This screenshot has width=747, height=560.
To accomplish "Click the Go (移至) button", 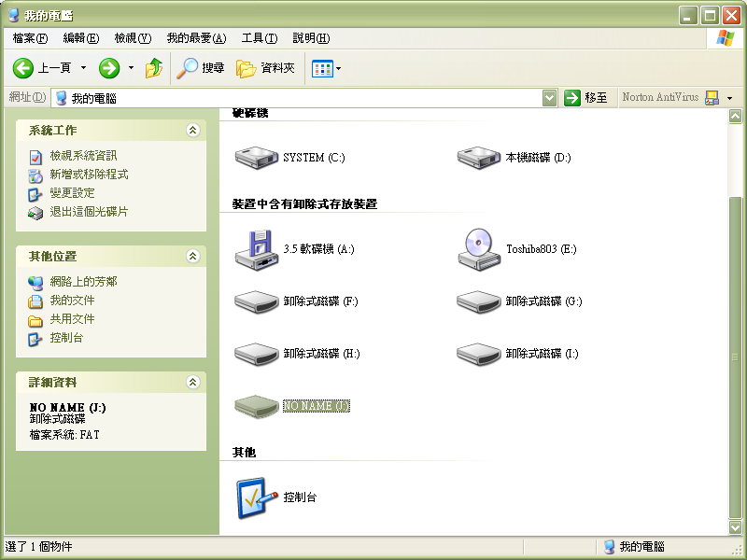I will tap(586, 98).
